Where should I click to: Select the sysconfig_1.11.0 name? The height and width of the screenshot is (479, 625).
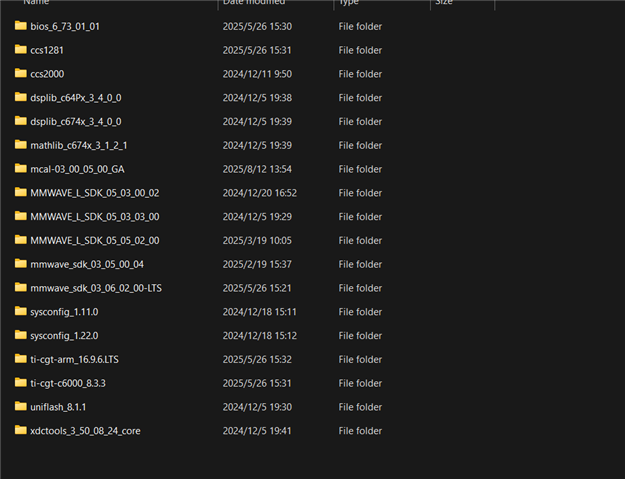pyautogui.click(x=64, y=312)
